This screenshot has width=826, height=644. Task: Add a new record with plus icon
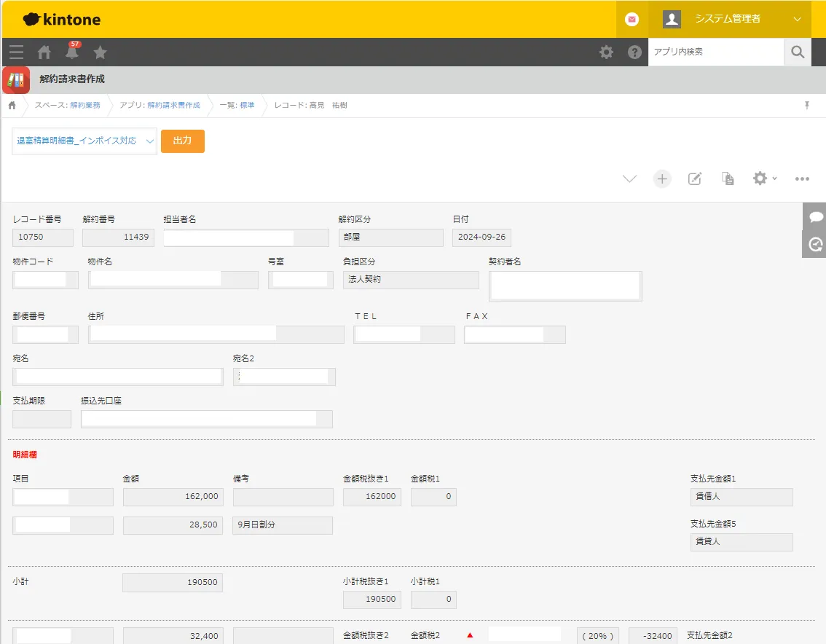click(x=661, y=178)
